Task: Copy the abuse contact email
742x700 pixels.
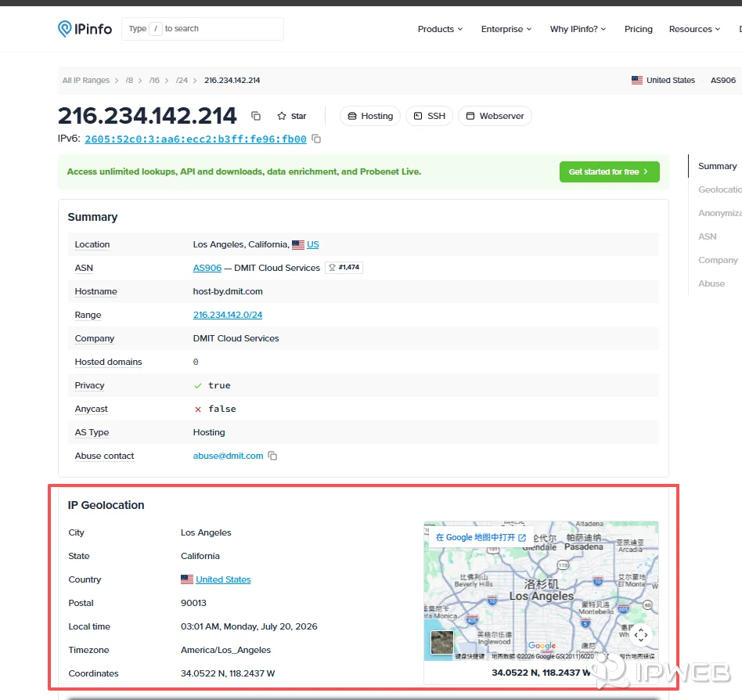Action: (272, 456)
